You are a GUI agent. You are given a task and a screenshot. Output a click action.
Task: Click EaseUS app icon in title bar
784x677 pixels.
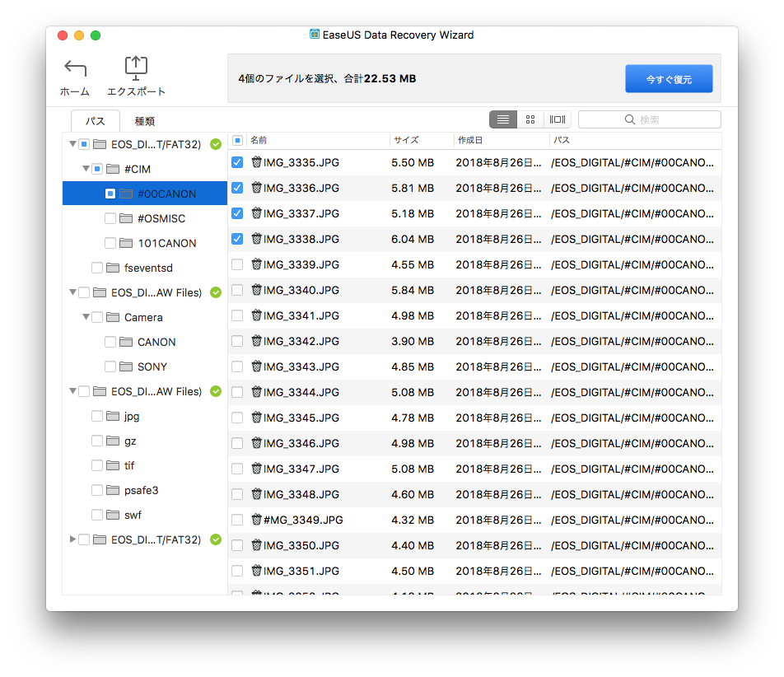pos(315,34)
